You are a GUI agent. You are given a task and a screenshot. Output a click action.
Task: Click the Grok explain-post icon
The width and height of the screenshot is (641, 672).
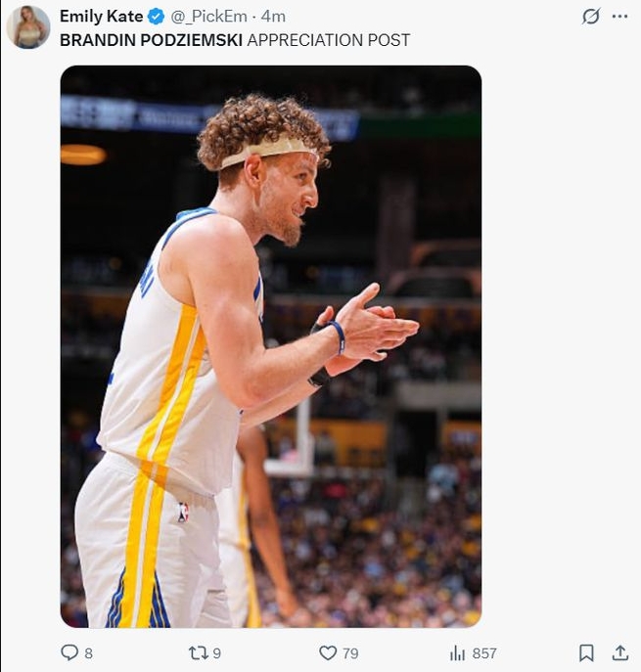[x=590, y=17]
